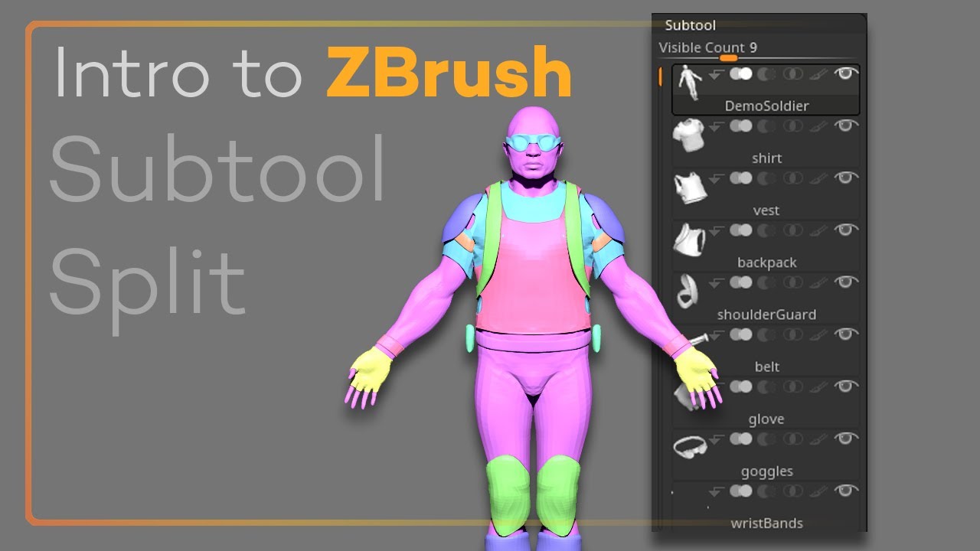Click the goggles name label

[766, 471]
